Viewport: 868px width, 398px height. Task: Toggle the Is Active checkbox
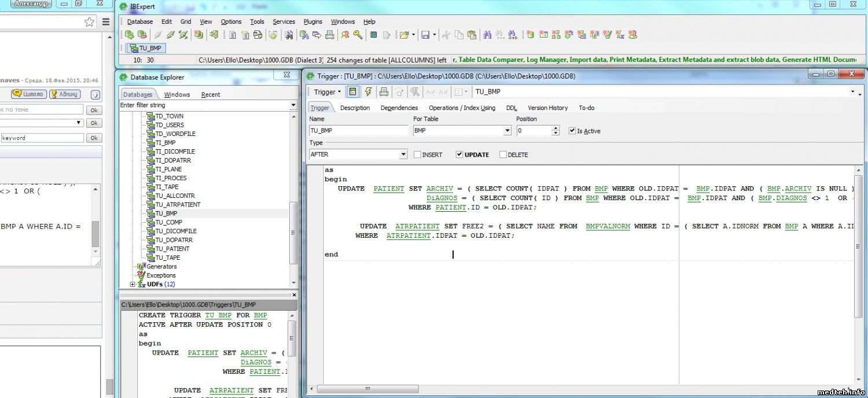[572, 131]
